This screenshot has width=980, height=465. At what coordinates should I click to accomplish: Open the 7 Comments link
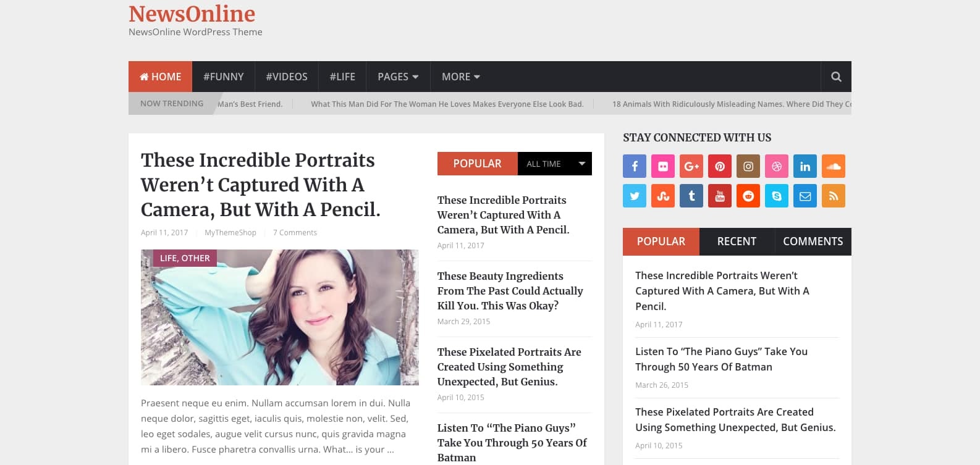(x=295, y=232)
